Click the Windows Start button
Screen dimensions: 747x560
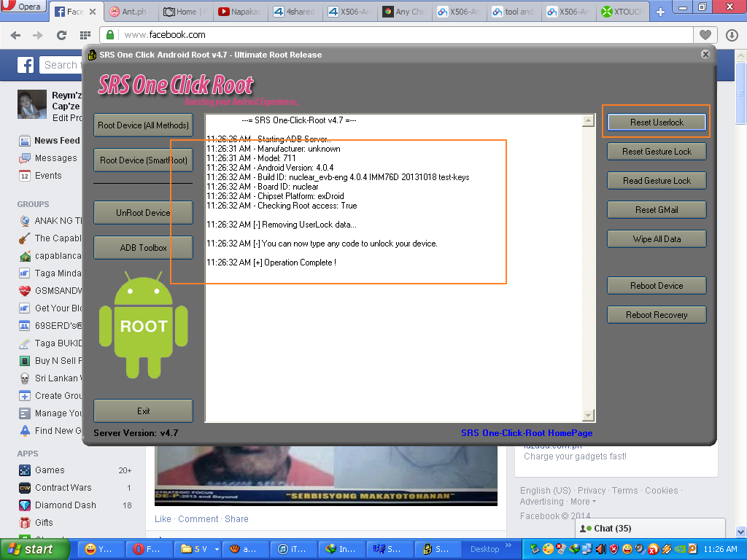coord(29,549)
